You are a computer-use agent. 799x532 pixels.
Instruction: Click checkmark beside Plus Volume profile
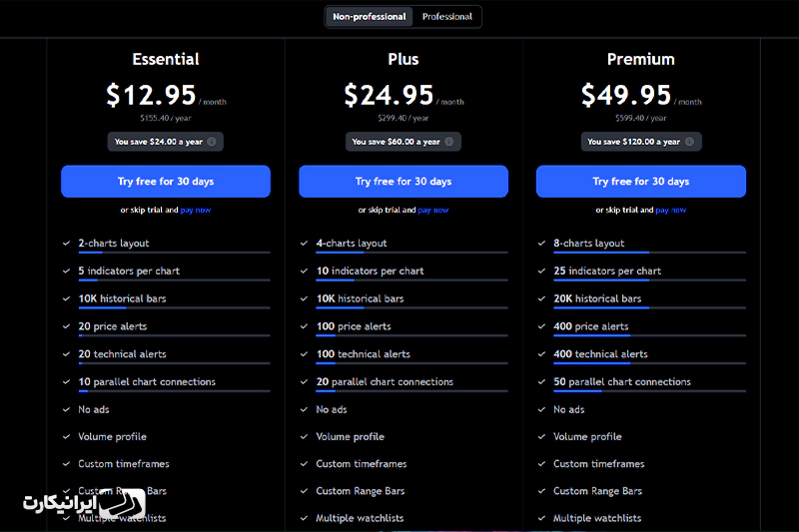pyautogui.click(x=304, y=437)
